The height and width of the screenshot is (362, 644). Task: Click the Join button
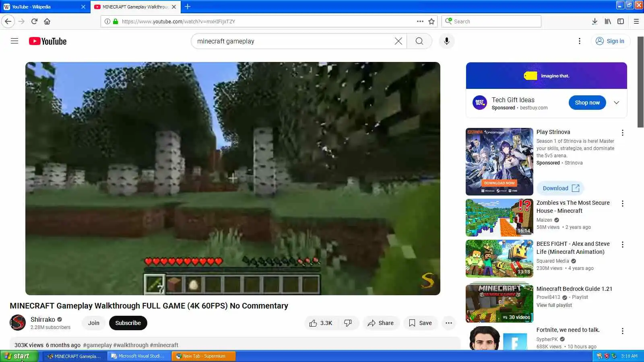[x=94, y=323]
